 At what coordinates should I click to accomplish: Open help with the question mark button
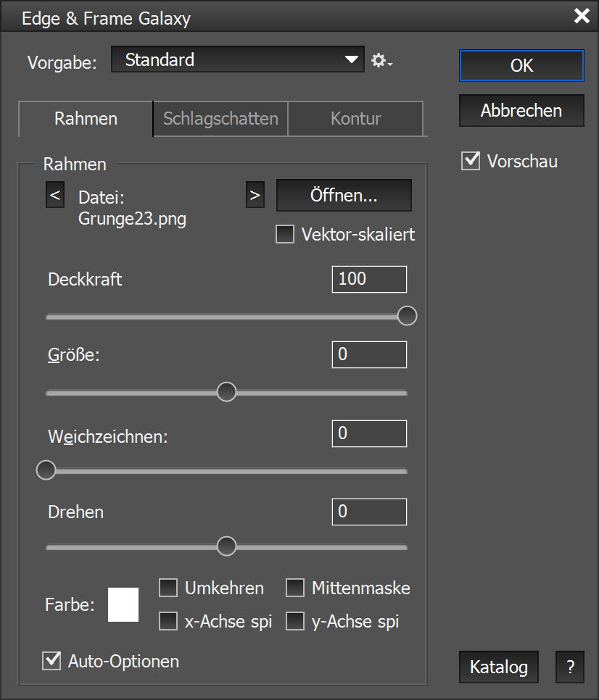pyautogui.click(x=570, y=667)
